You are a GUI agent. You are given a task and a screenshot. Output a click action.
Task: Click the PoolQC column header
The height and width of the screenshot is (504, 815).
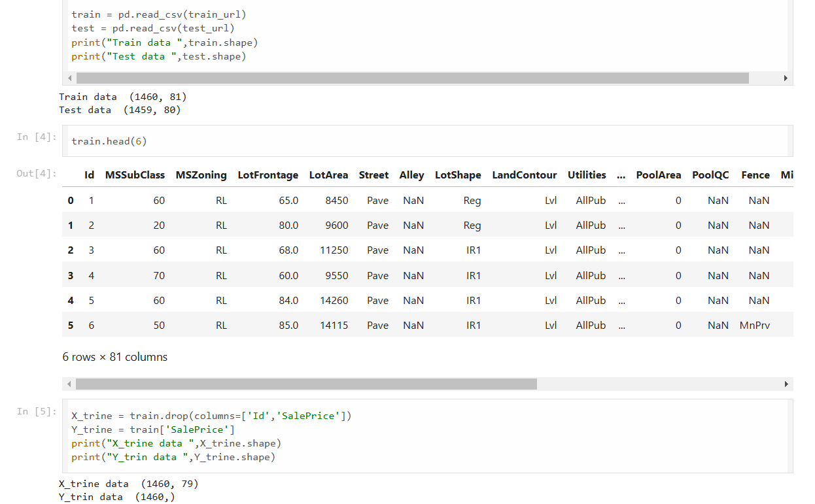[x=710, y=175]
